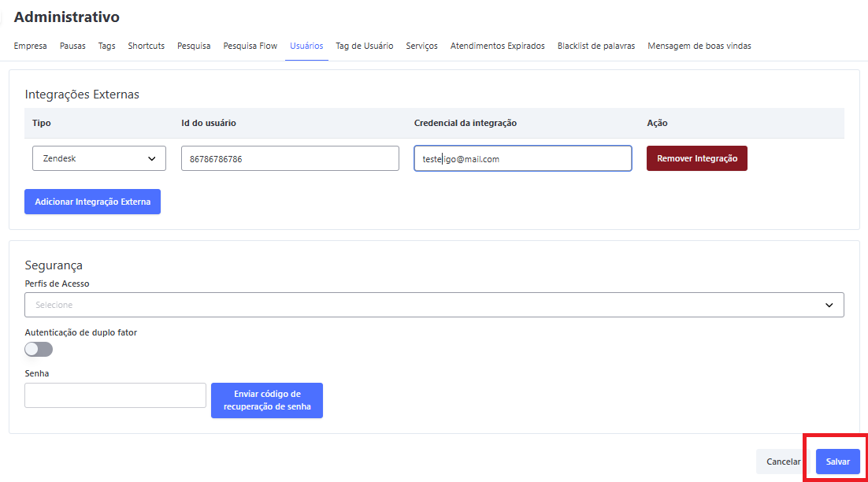
Task: Switch to Tag de Usuário tab
Action: 364,46
